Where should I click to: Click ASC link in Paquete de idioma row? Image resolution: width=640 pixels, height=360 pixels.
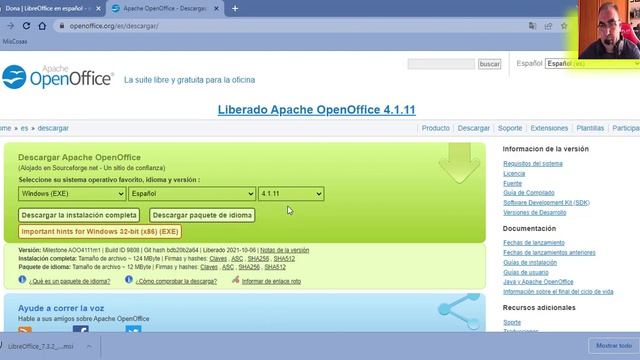click(228, 267)
